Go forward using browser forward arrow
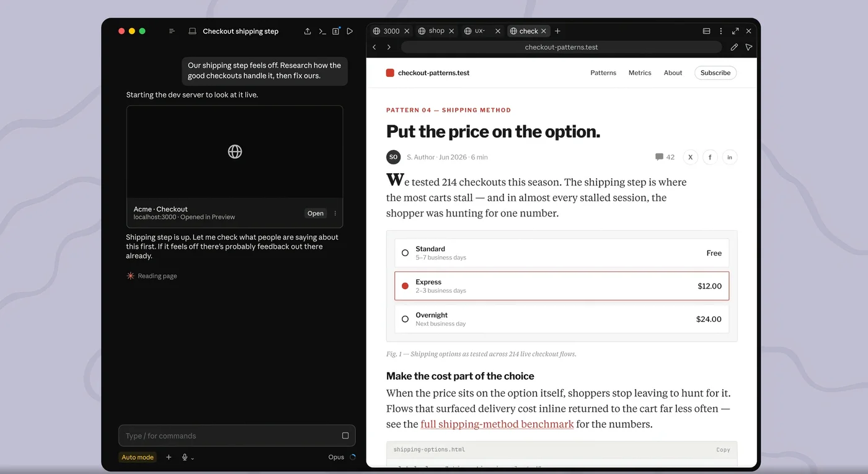868x474 pixels. (389, 47)
